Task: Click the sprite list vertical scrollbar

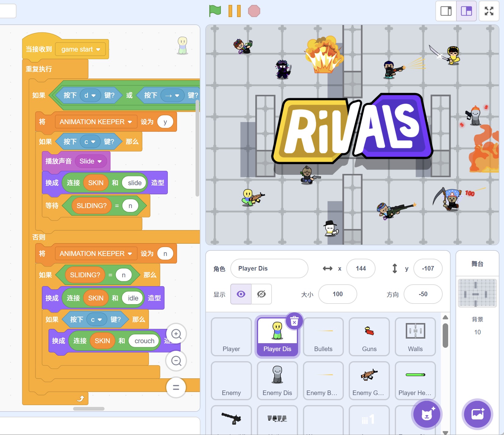Action: tap(445, 336)
